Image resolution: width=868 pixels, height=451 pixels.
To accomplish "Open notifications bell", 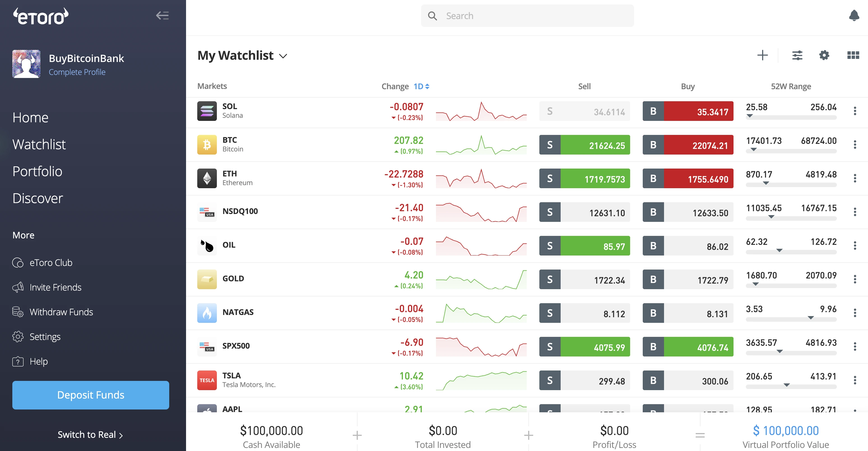I will click(x=854, y=15).
